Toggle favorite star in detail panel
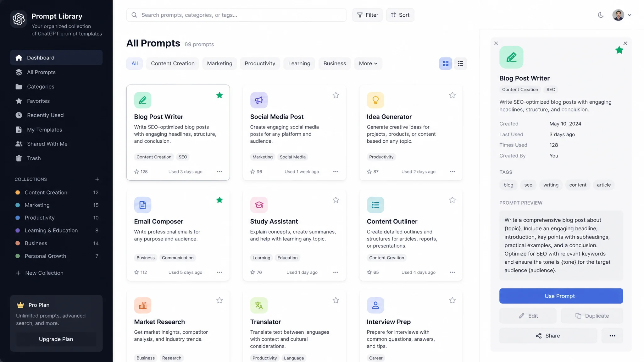This screenshot has width=644, height=362. 619,50
